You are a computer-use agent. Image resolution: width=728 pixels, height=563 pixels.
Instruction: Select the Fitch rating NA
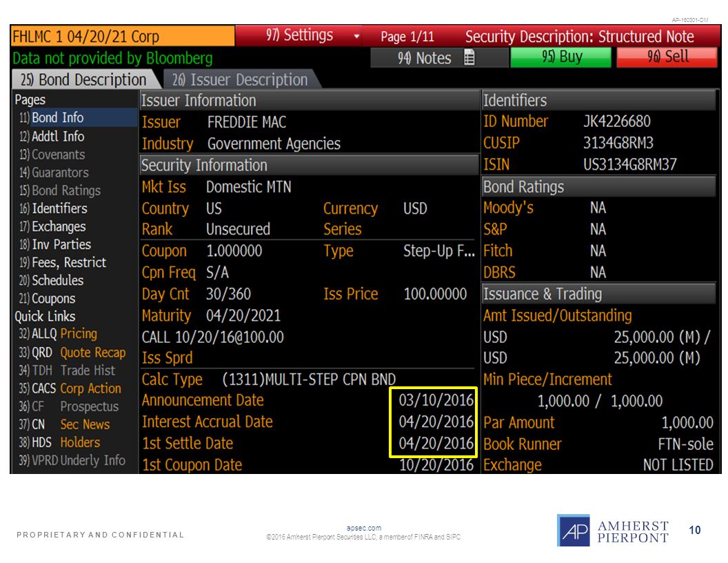598,251
